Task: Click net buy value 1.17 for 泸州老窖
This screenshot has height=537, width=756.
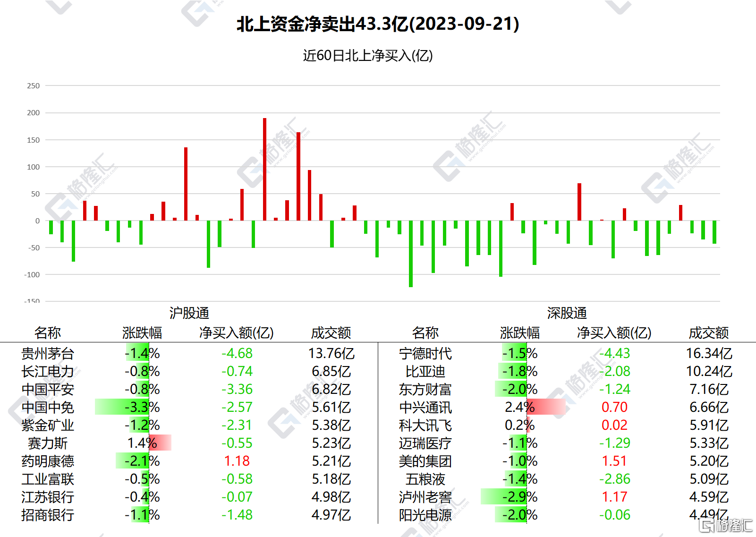Action: pyautogui.click(x=615, y=497)
